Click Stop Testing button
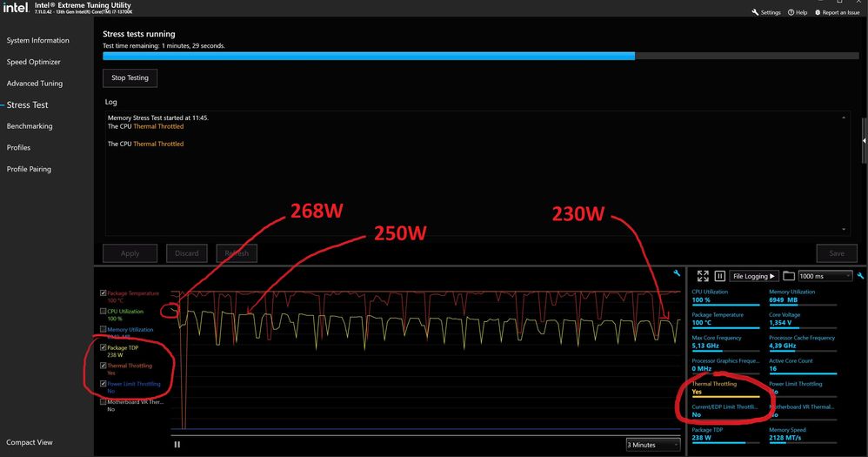Screen dimensions: 868x457 pyautogui.click(x=130, y=78)
